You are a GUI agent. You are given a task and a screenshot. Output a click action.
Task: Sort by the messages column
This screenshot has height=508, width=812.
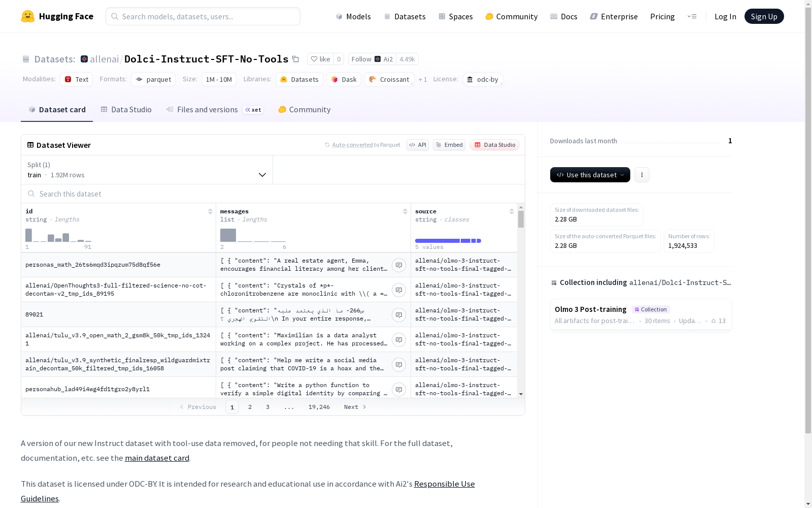pos(405,211)
